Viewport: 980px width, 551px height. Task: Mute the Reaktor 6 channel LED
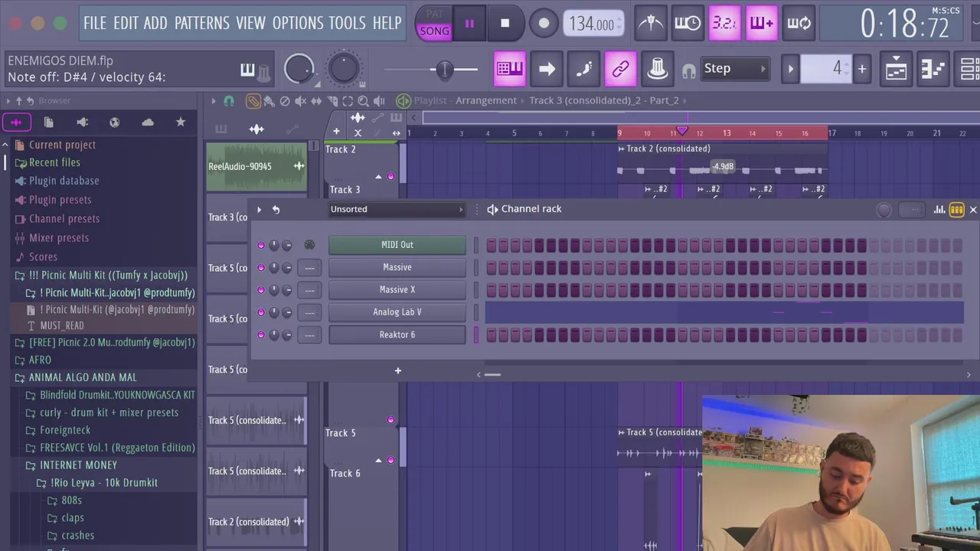point(261,334)
